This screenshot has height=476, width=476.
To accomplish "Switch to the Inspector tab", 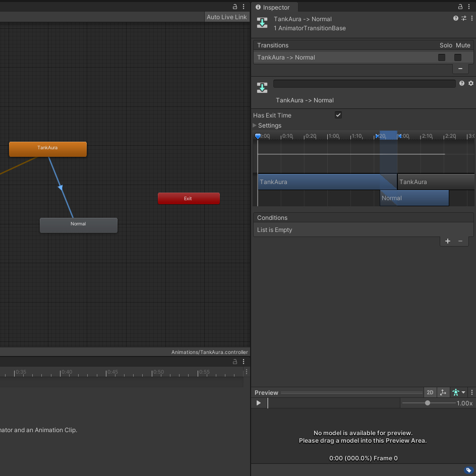I will pos(274,7).
